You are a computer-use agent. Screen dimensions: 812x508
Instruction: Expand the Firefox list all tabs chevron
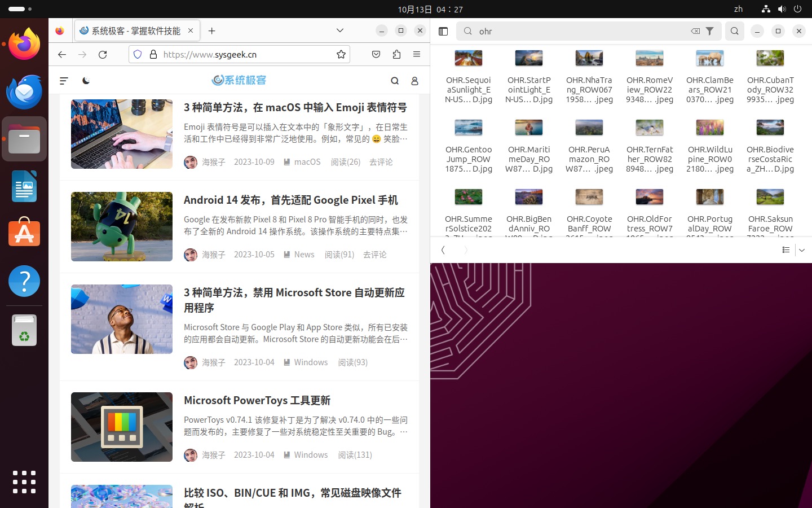(339, 30)
